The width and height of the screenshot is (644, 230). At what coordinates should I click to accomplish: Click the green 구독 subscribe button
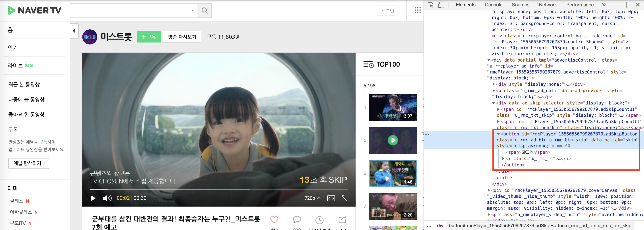click(149, 37)
